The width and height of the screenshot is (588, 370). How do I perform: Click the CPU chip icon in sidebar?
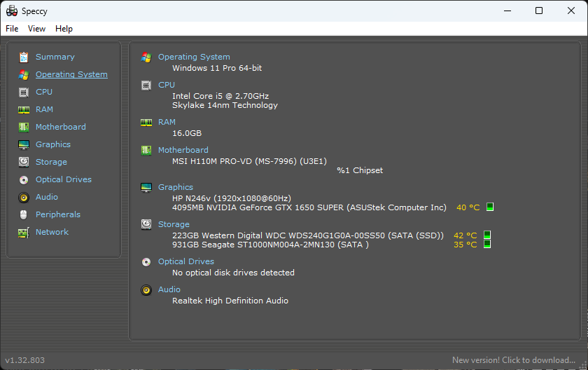point(24,92)
